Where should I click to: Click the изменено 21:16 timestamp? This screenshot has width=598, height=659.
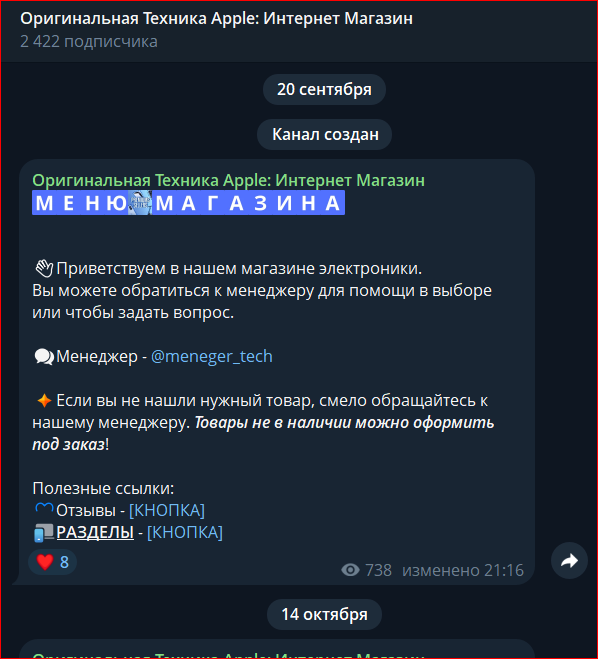pyautogui.click(x=463, y=570)
